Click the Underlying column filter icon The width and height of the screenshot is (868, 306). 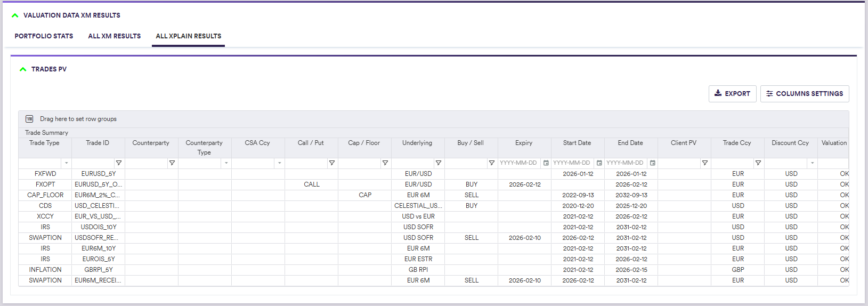pyautogui.click(x=439, y=163)
